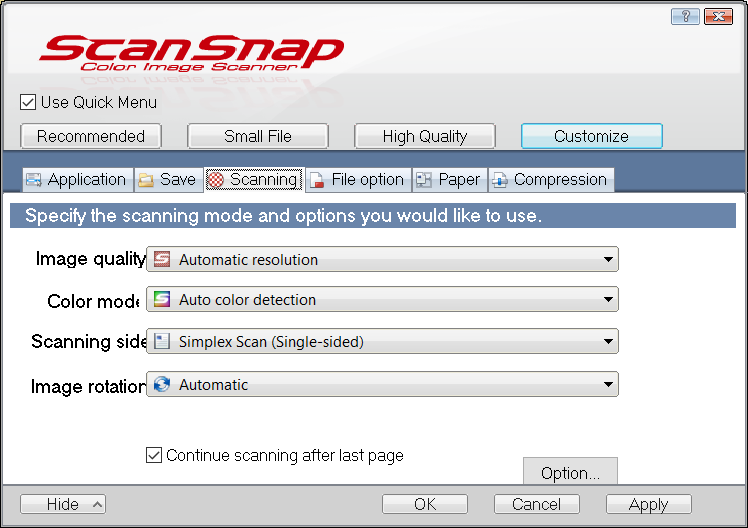Confirm settings with OK
This screenshot has width=748, height=528.
[x=425, y=504]
